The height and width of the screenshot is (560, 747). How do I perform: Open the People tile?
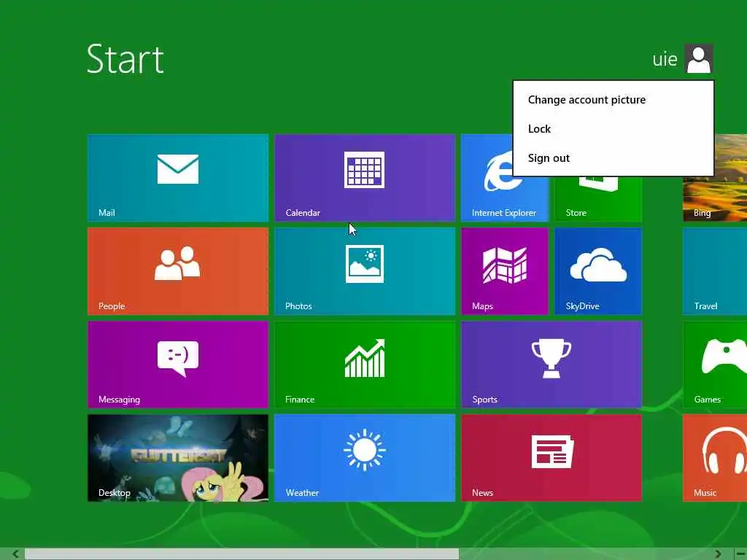(x=178, y=271)
